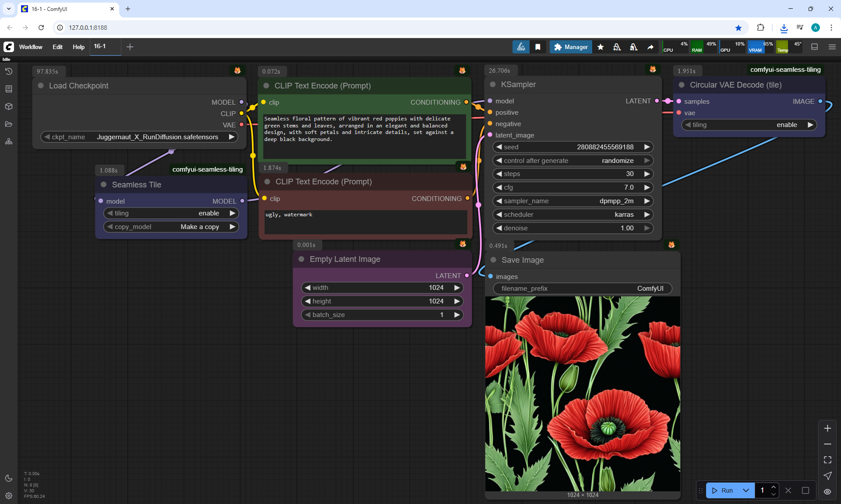
Task: Toggle bottom panel icon in top bar
Action: pos(815,47)
